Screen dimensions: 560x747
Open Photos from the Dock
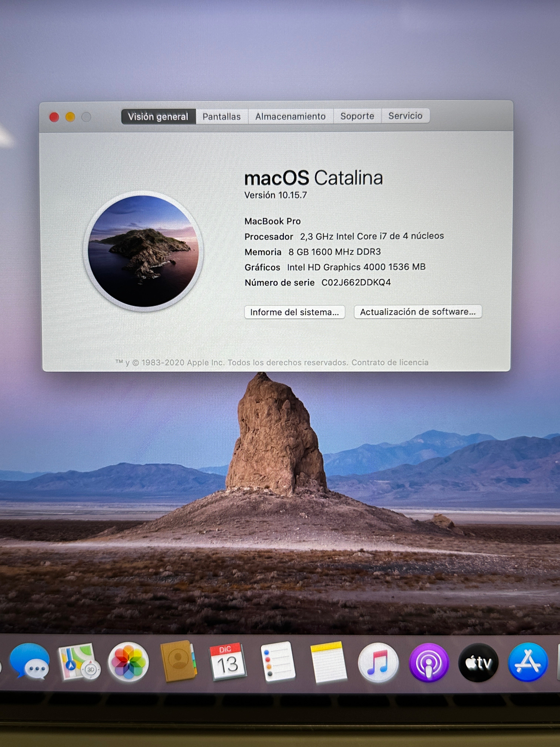(x=129, y=663)
